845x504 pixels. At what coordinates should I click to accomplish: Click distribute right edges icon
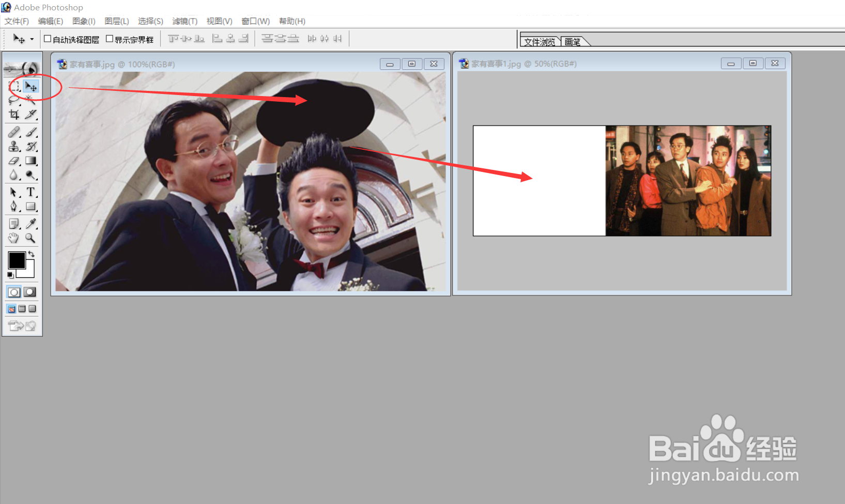click(337, 39)
